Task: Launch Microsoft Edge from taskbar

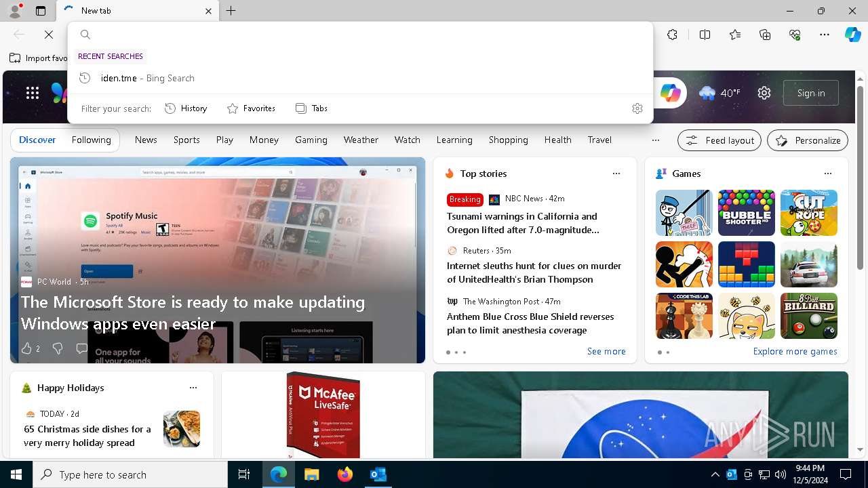Action: pyautogui.click(x=279, y=474)
